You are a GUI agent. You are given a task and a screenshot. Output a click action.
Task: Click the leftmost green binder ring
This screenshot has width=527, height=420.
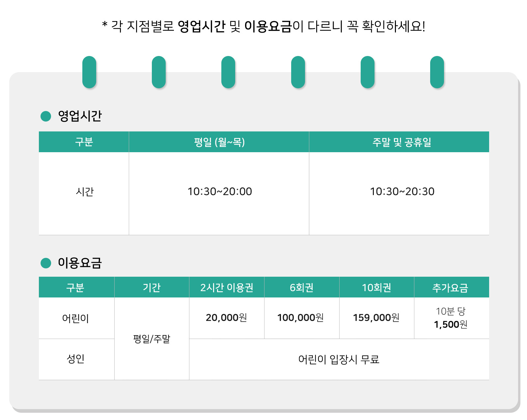point(89,72)
